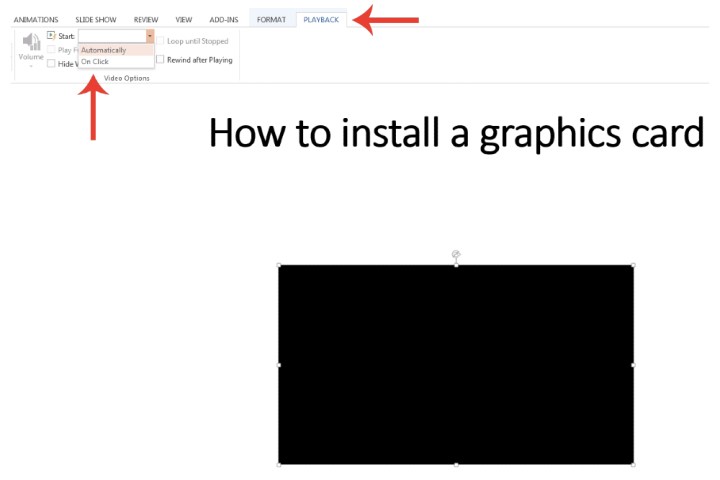
Task: Open the View tab
Action: click(184, 20)
